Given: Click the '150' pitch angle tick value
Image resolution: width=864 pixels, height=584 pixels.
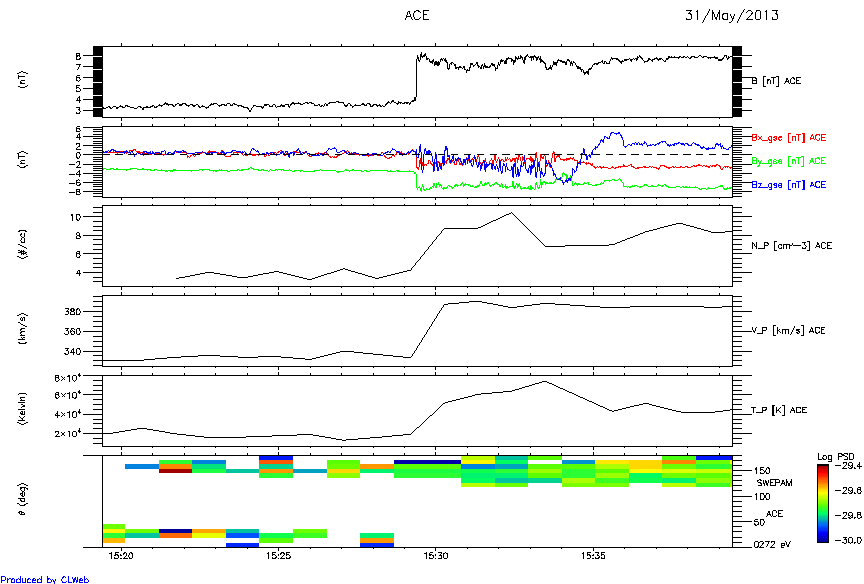Looking at the screenshot, I should [762, 471].
